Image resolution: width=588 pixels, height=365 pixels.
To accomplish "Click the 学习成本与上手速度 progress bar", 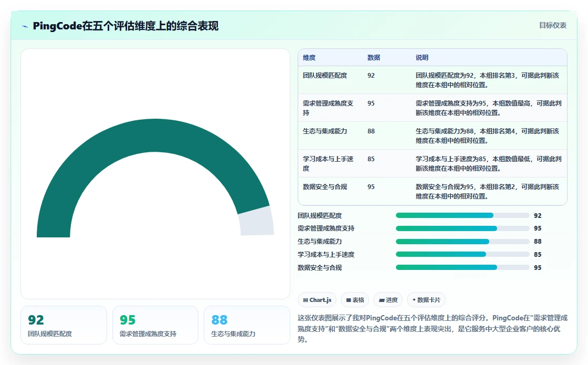I will coord(463,254).
